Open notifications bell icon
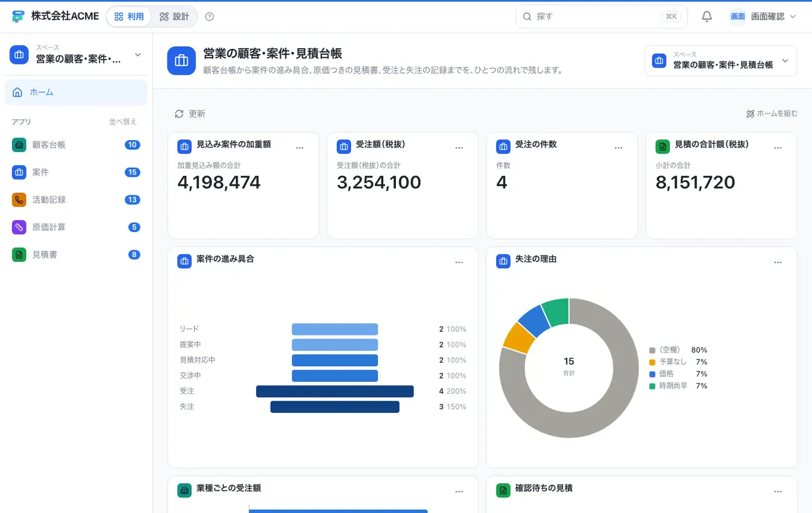 click(x=707, y=16)
